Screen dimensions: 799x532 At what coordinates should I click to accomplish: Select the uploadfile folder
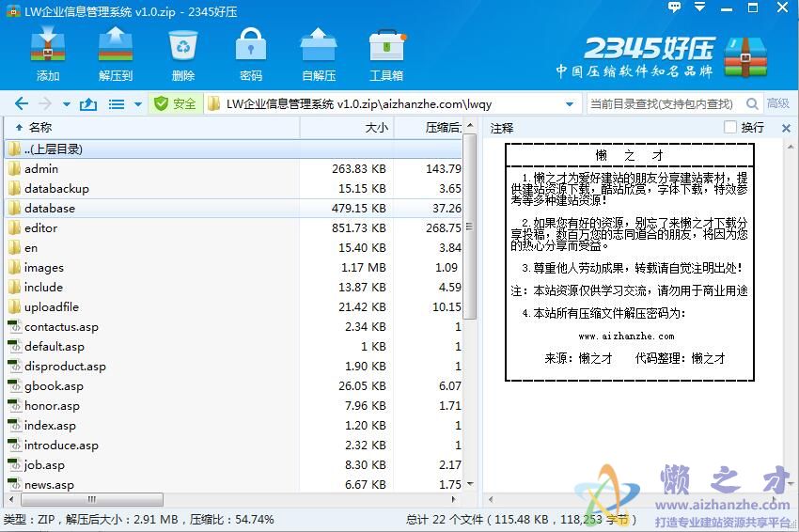[x=233, y=306]
